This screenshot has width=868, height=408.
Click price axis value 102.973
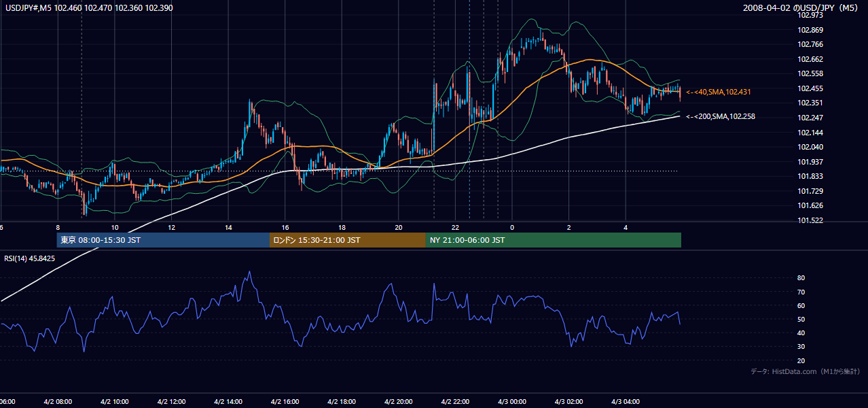[x=812, y=15]
